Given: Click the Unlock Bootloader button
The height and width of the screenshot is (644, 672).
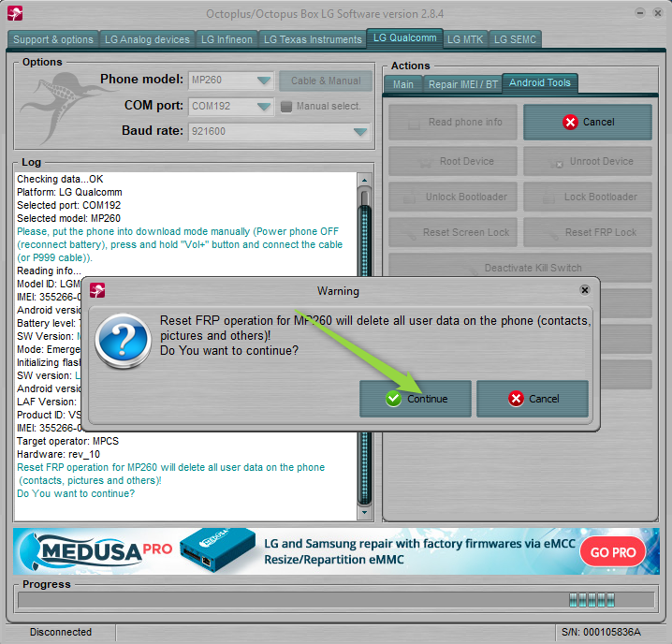Looking at the screenshot, I should click(x=453, y=197).
